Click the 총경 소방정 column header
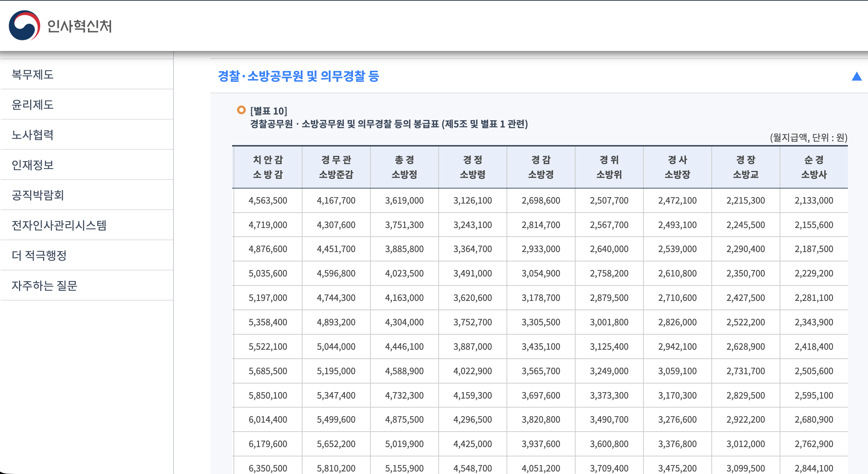 [x=404, y=167]
